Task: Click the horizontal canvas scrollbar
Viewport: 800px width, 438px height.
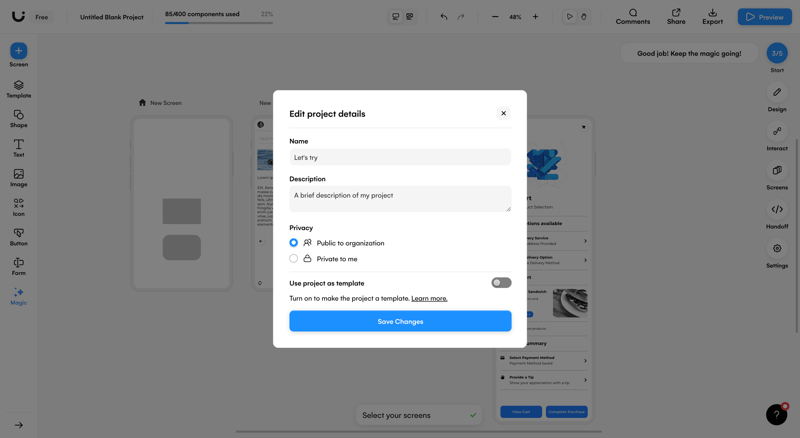Action: (418, 432)
